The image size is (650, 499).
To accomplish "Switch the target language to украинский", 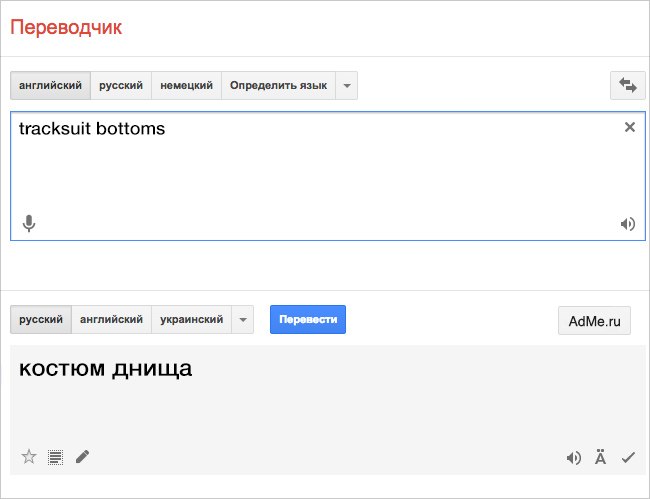I will pyautogui.click(x=191, y=320).
